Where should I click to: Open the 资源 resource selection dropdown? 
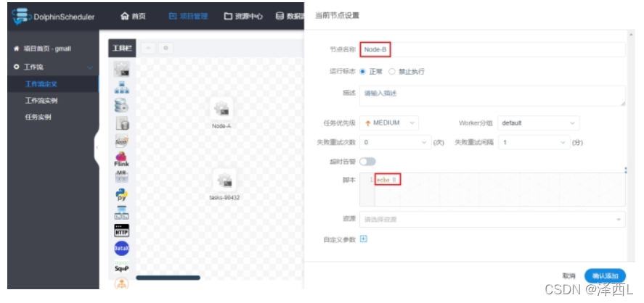(x=492, y=220)
